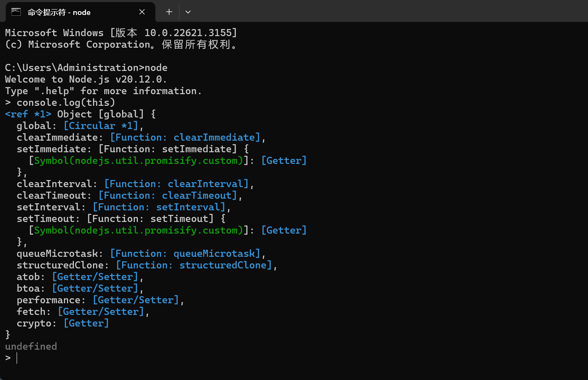The image size is (588, 380).
Task: Click the terminal icon in the tab
Action: click(x=16, y=12)
